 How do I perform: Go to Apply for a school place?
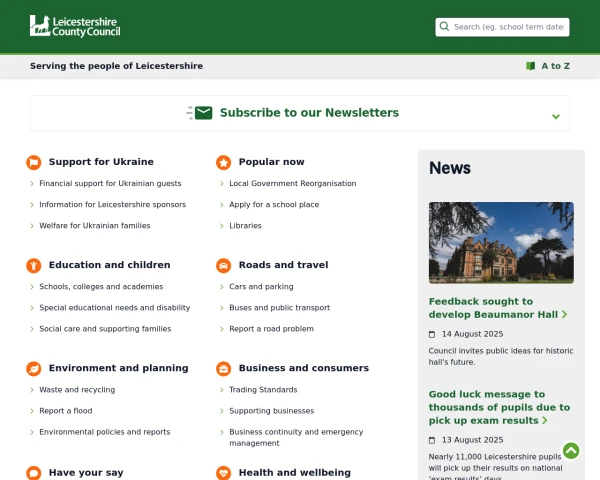pyautogui.click(x=274, y=204)
